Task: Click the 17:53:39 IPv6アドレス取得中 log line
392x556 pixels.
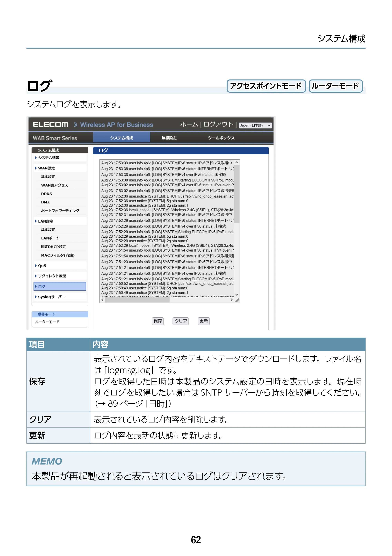Action: tap(167, 163)
